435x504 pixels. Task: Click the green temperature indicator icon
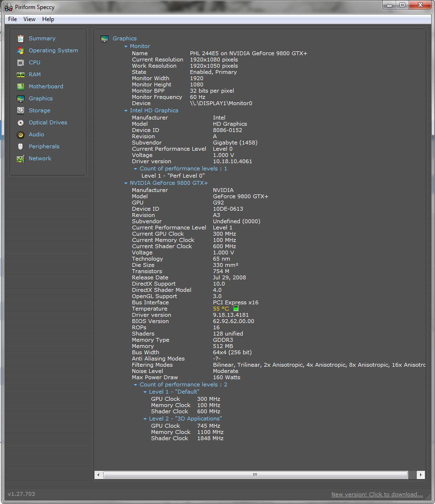coord(235,309)
